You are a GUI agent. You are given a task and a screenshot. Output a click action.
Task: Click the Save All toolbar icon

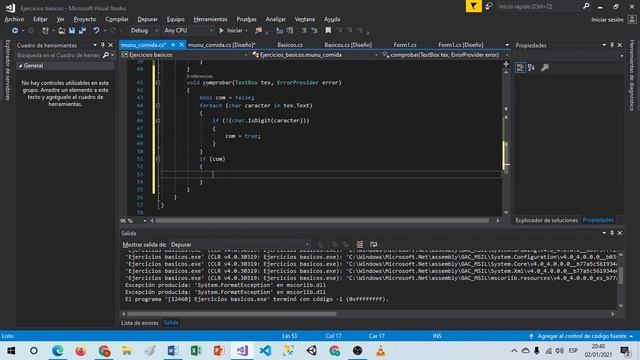click(82, 31)
